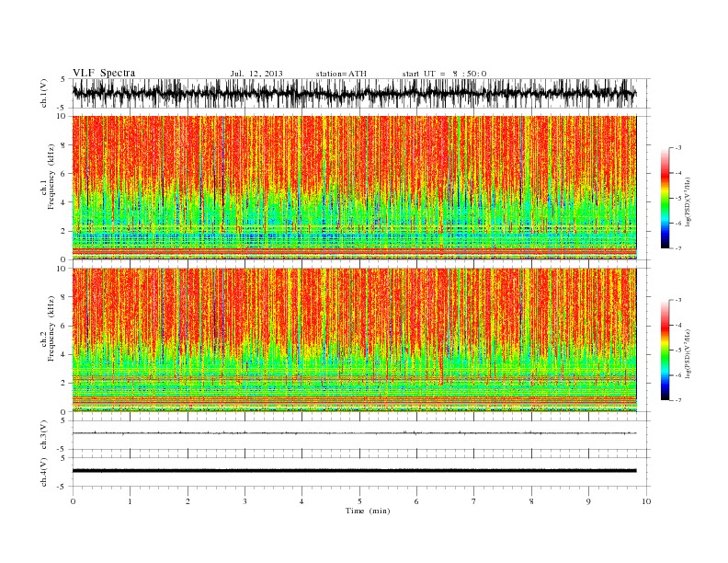Select the "start UT = 8 :50: 0" text

point(444,74)
